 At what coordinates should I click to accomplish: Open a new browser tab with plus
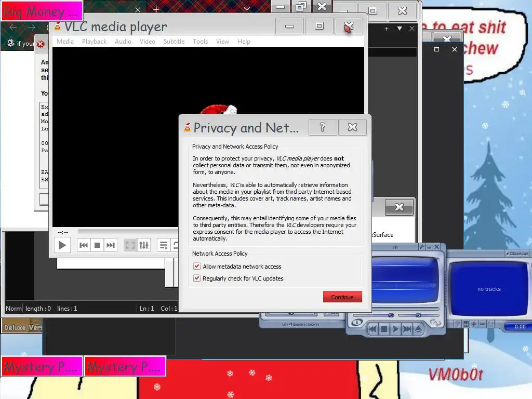(156, 9)
